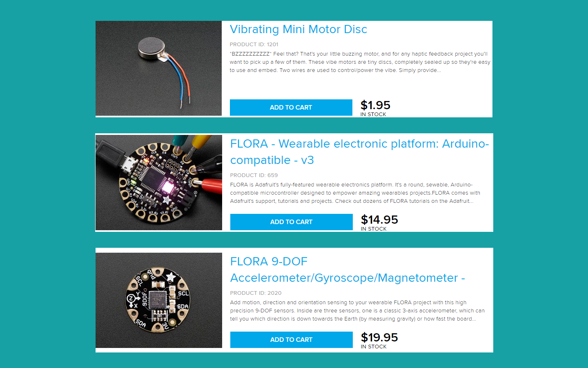
Task: Click the $19.95 price label
Action: point(379,337)
